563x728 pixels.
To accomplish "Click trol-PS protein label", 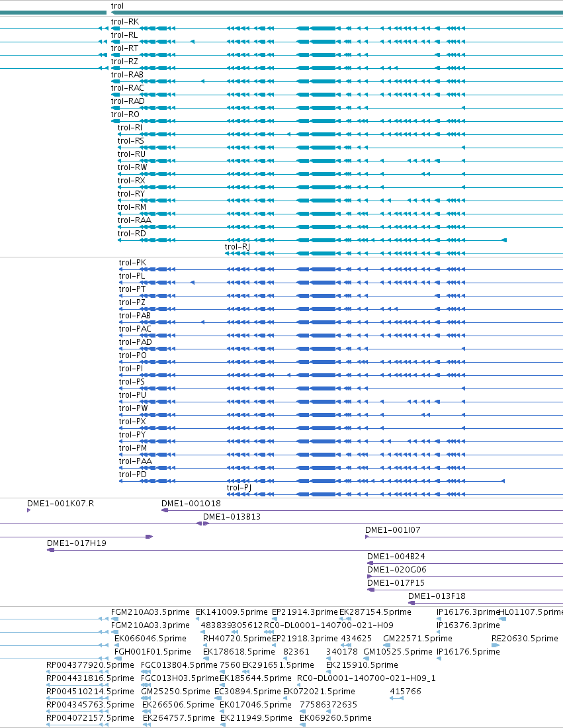I will (132, 382).
